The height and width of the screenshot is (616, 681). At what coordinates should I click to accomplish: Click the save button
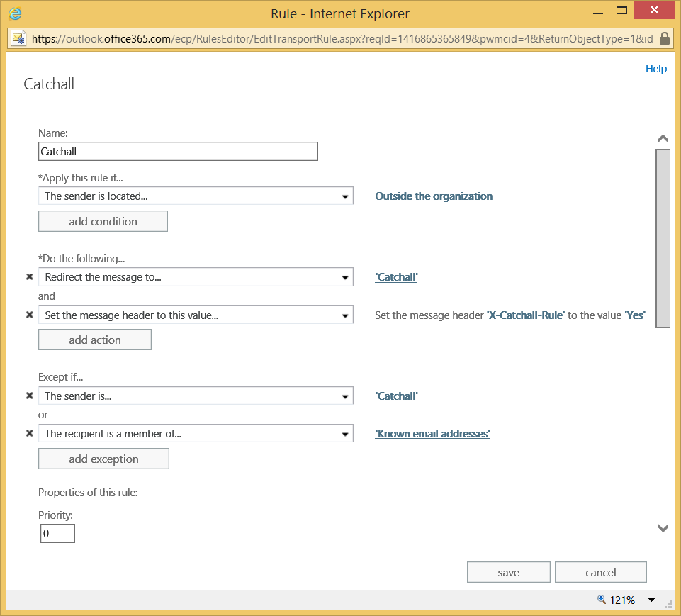click(x=508, y=572)
